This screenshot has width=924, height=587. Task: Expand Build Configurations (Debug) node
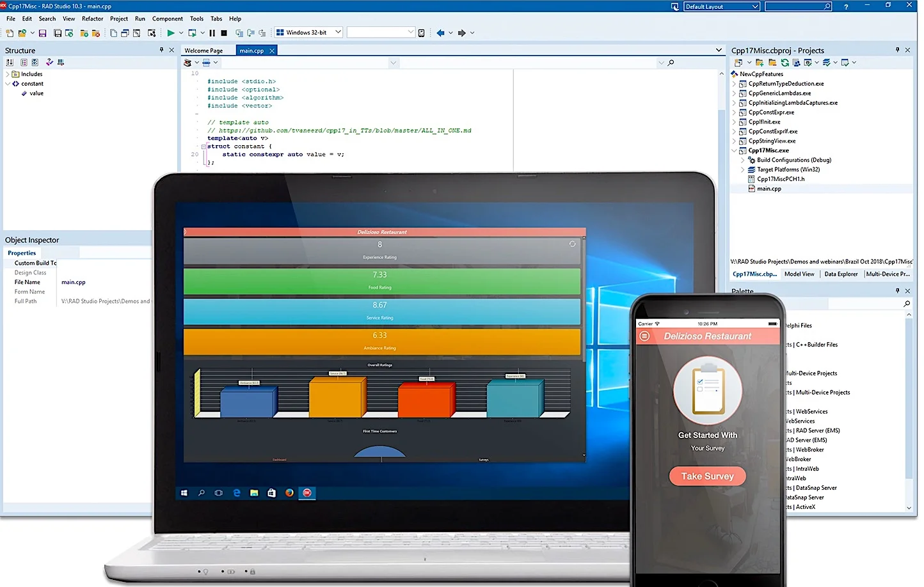coord(743,160)
